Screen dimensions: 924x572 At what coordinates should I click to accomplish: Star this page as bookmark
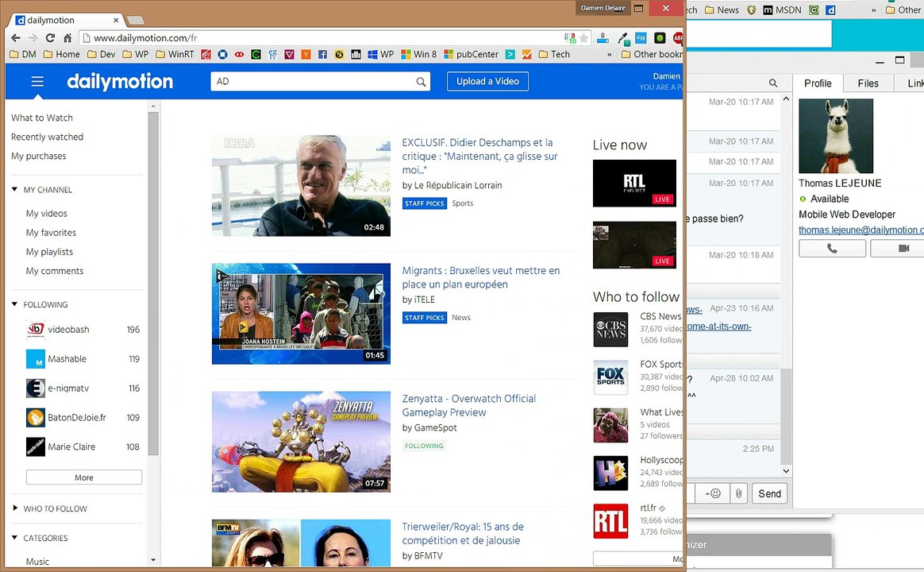point(583,38)
